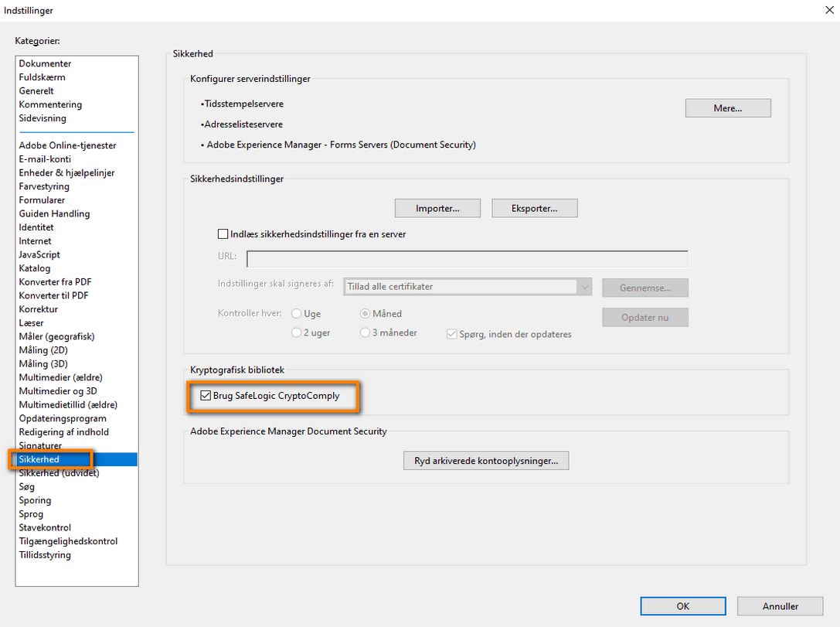This screenshot has height=627, width=840.
Task: Select Fuldskærm category
Action: click(x=42, y=77)
